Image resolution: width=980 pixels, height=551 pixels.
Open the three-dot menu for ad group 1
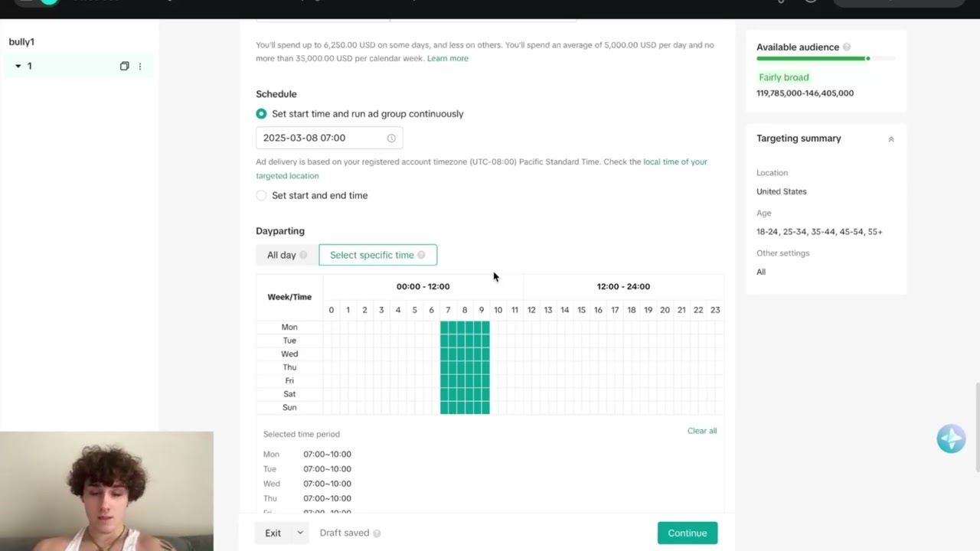coord(139,67)
